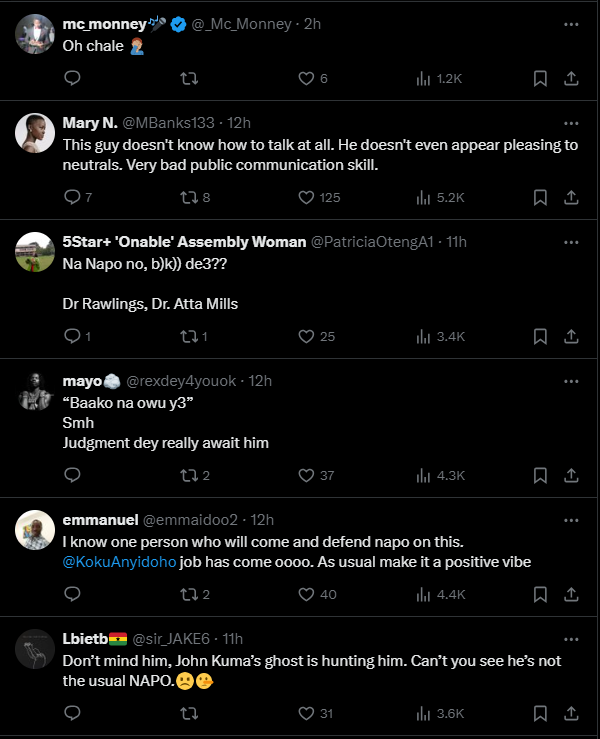Screen dimensions: 600x739
Task: Bookmark the 5Star+ Assembly Woman tweet
Action: (x=539, y=336)
